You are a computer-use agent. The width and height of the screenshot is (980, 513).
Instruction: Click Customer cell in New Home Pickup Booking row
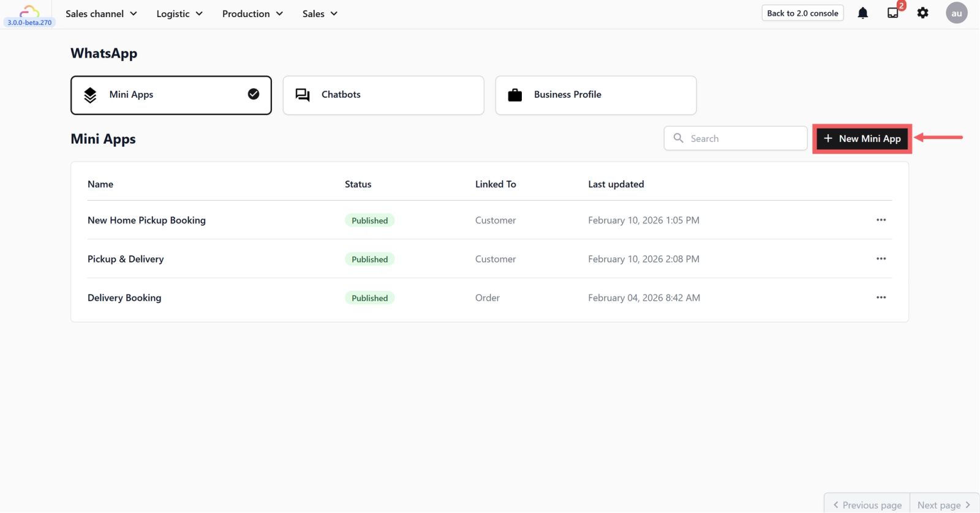click(x=496, y=220)
